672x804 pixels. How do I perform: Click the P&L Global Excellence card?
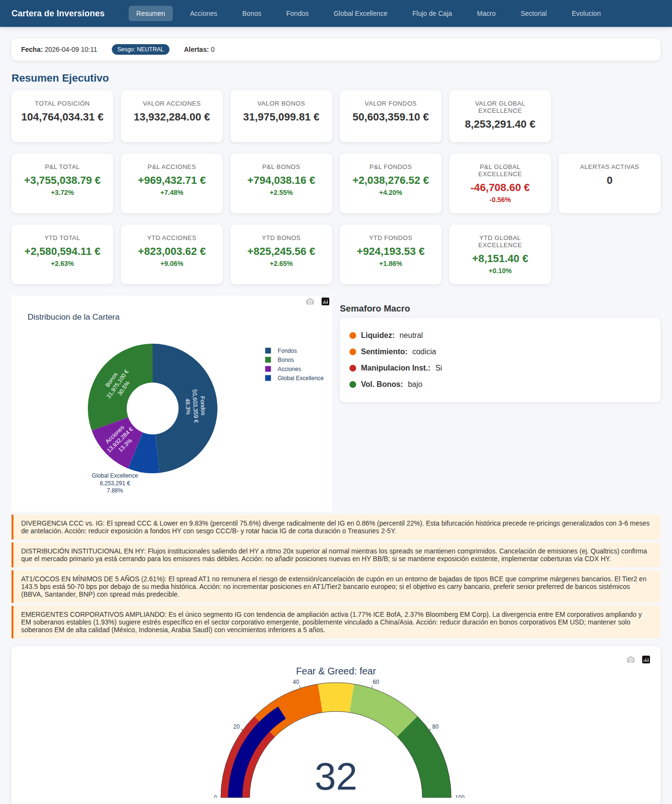pyautogui.click(x=500, y=183)
